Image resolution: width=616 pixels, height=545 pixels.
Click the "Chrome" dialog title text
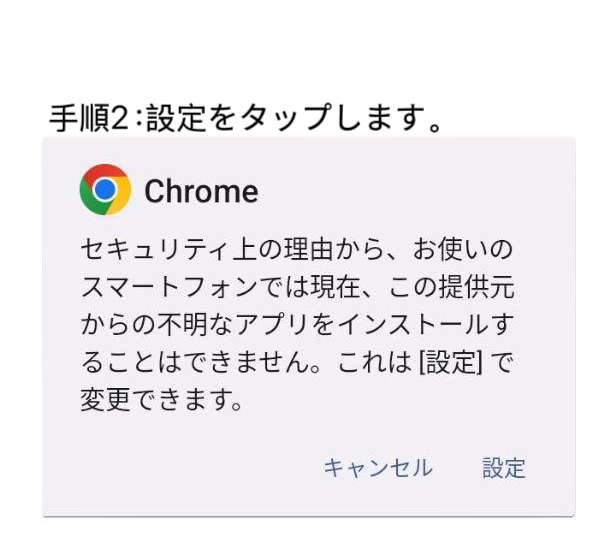tap(201, 191)
